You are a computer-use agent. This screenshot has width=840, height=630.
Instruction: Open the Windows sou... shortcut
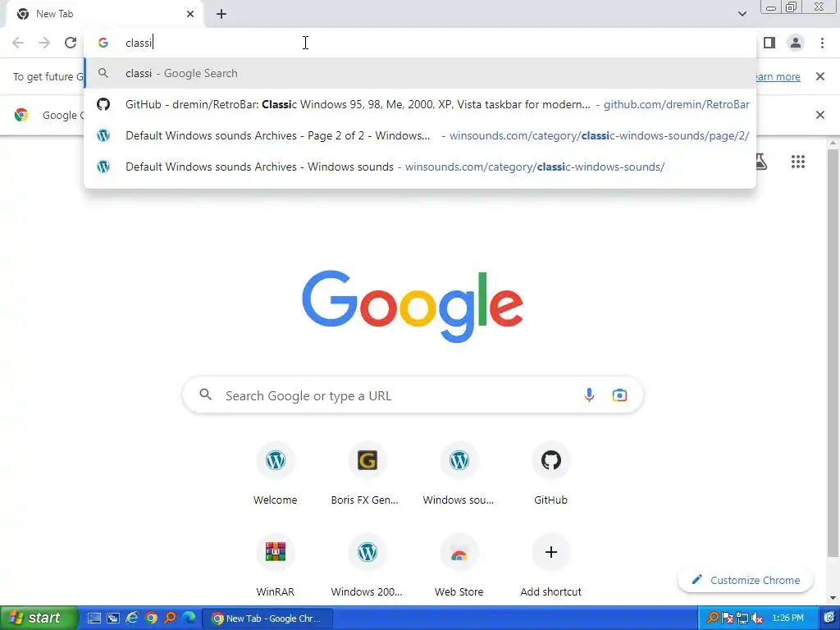point(459,474)
